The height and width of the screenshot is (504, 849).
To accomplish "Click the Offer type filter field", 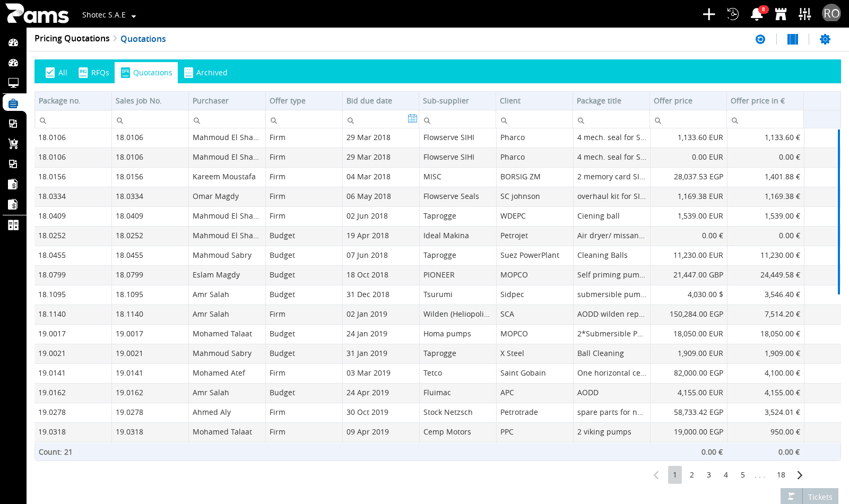I will tap(304, 120).
